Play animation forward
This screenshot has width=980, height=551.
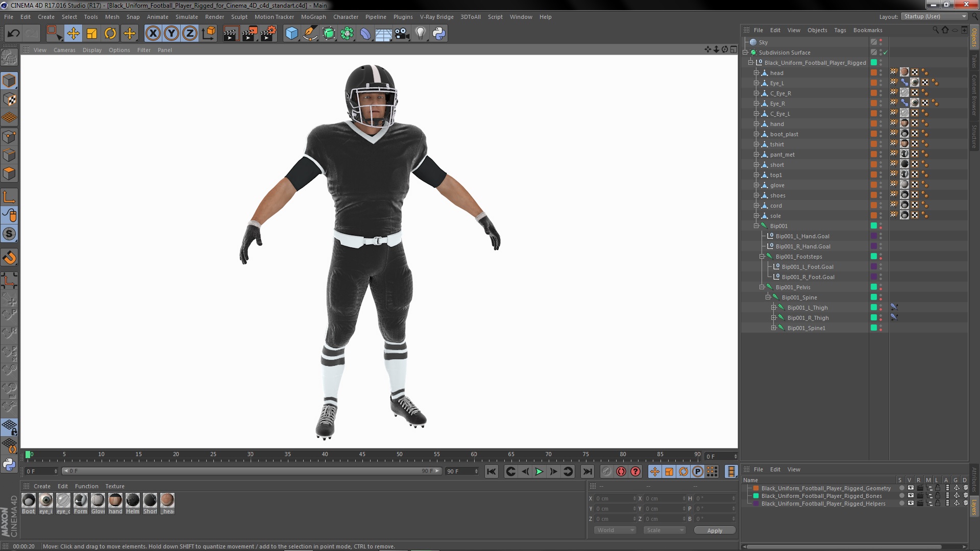coord(539,472)
